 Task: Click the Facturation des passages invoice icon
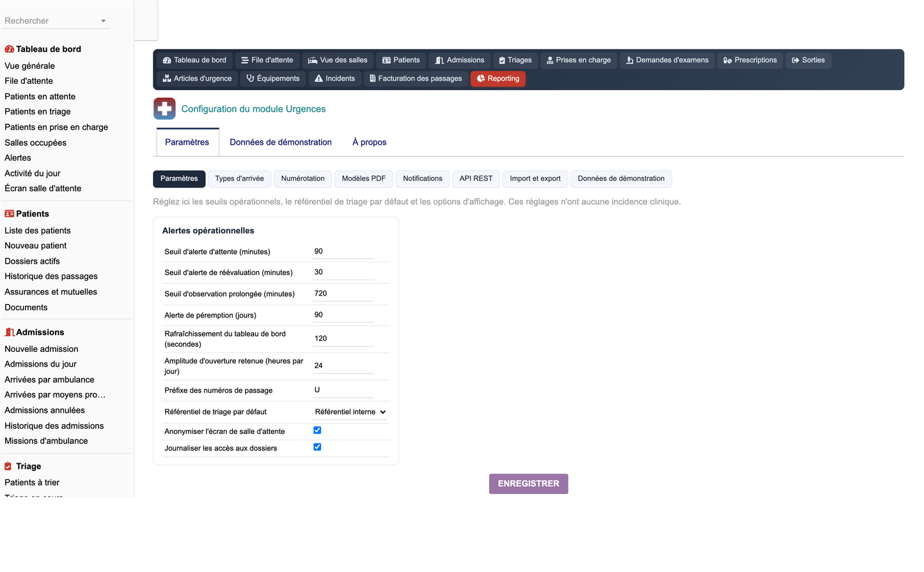tap(372, 79)
